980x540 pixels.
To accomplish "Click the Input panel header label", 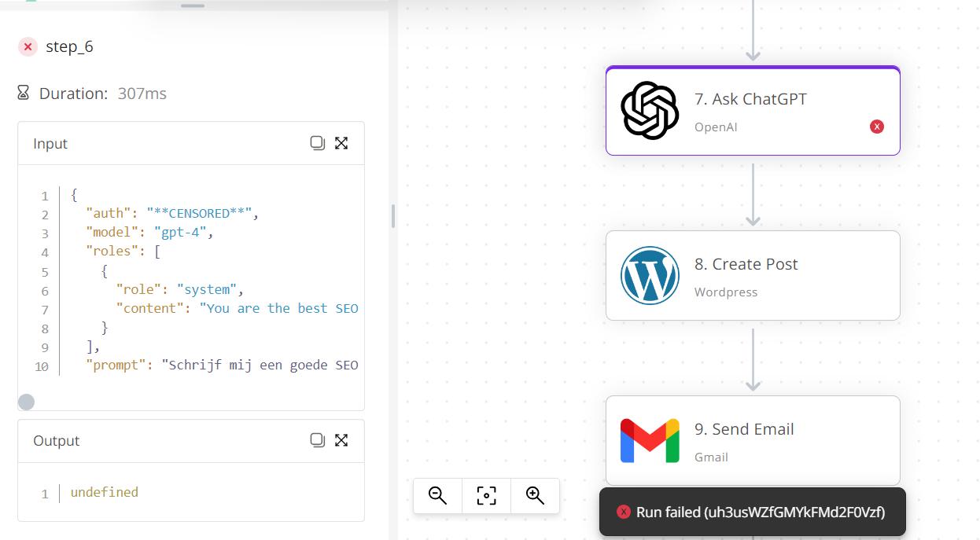I will (50, 144).
